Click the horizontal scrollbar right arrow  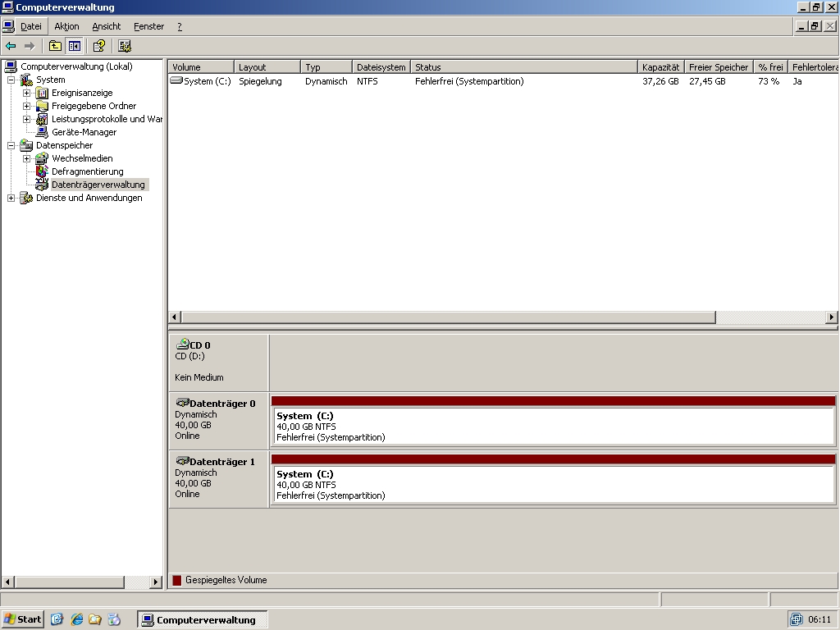point(833,317)
